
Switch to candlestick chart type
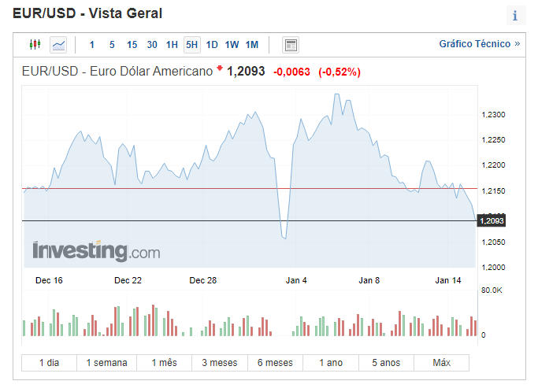click(x=35, y=44)
